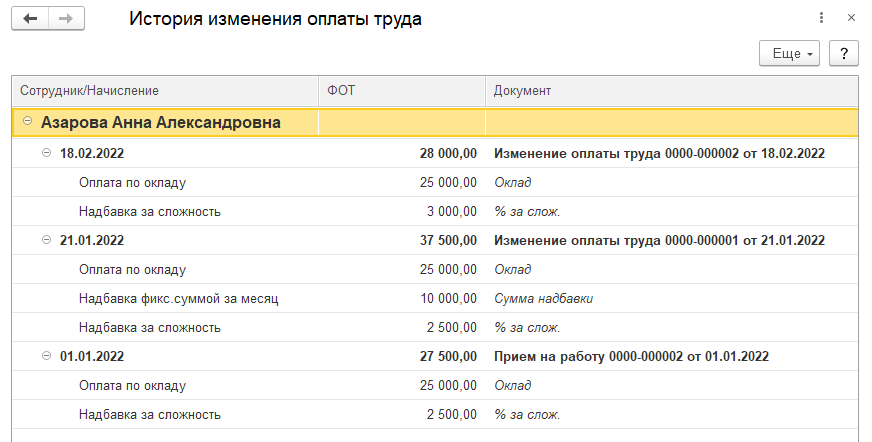Open the vertical three-dot window menu
Screen dimensions: 872x442
(x=821, y=18)
